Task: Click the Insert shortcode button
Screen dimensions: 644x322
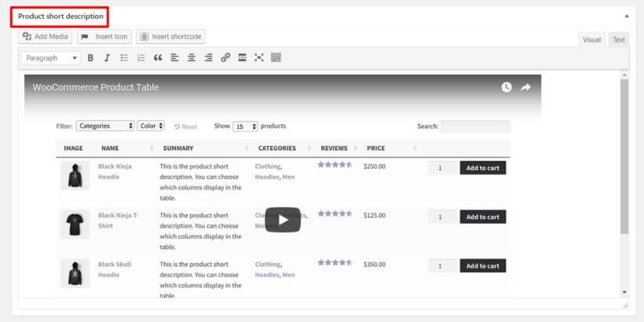Action: tap(171, 37)
